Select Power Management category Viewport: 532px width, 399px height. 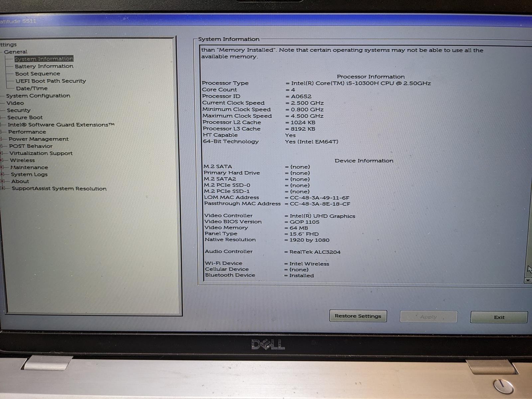point(39,139)
